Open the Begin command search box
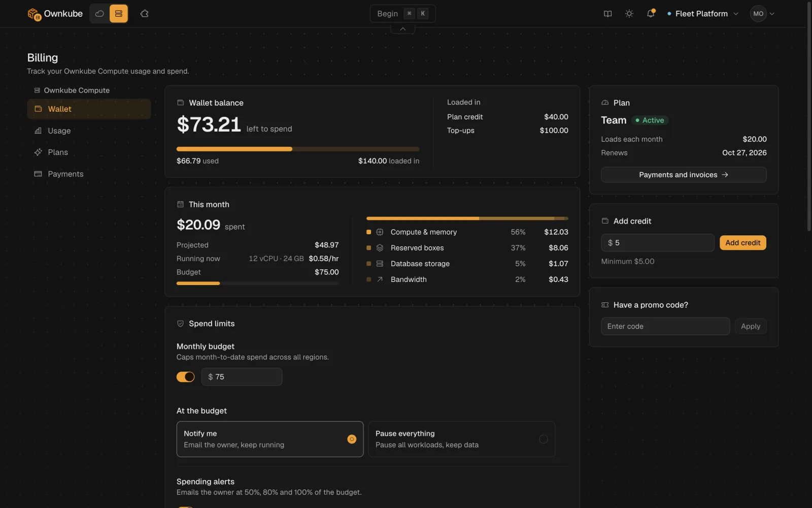Image resolution: width=812 pixels, height=508 pixels. point(403,14)
